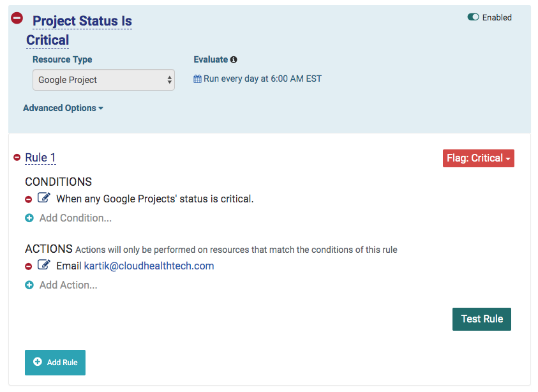Click the Add Rule button
The width and height of the screenshot is (538, 392).
(x=55, y=362)
